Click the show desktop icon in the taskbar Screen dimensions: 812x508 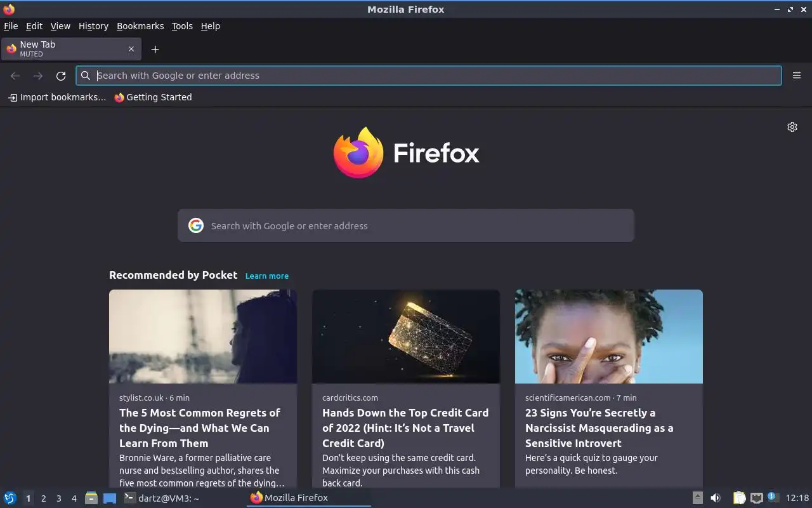[x=110, y=498]
